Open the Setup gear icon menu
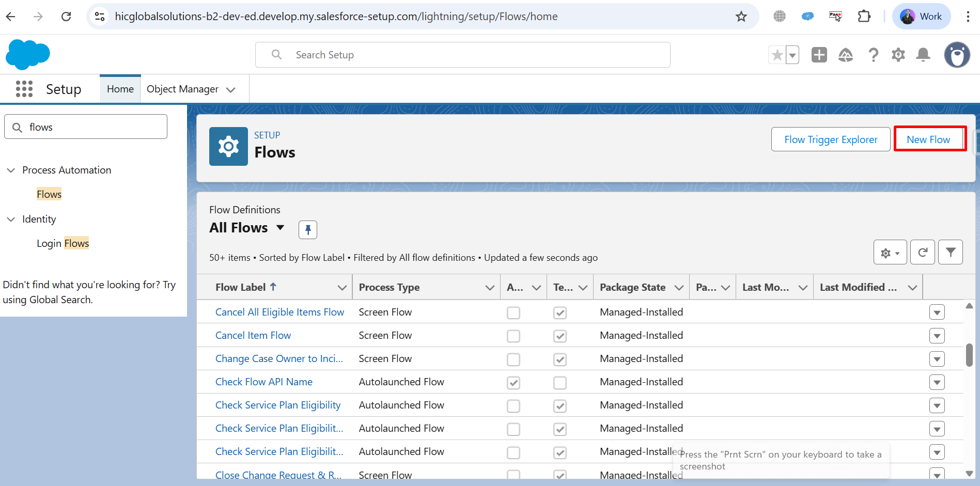 click(898, 55)
